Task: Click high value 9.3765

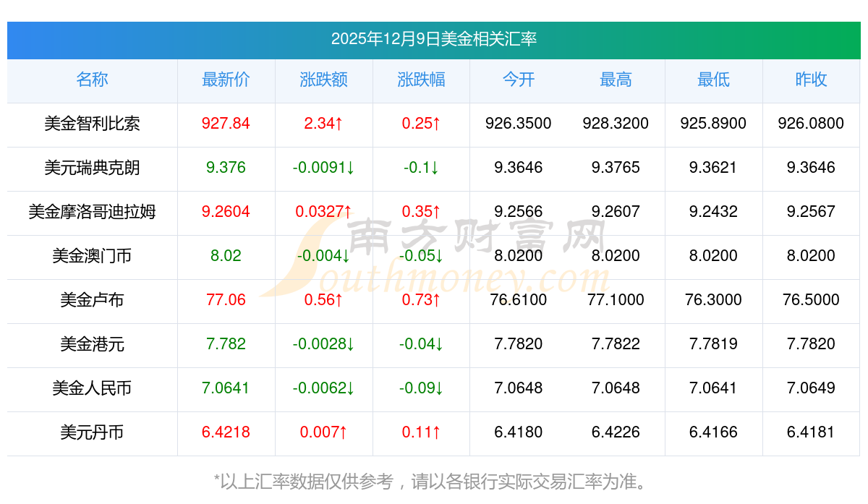Action: coord(616,168)
